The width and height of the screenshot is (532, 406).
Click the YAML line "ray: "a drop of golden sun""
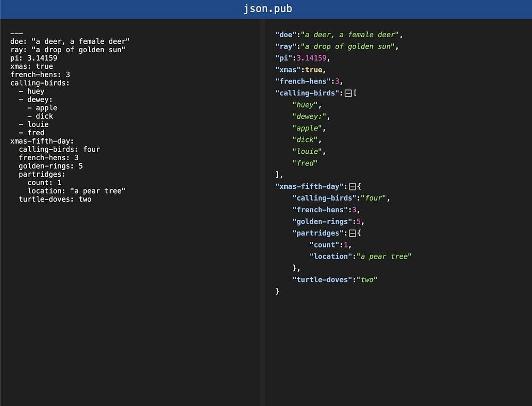pyautogui.click(x=68, y=50)
